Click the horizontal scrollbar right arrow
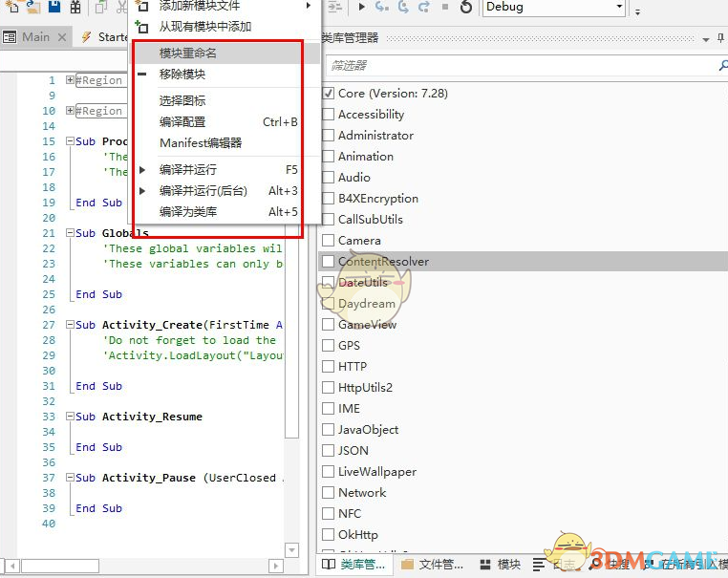Screen dimensions: 728x578 click(276, 566)
